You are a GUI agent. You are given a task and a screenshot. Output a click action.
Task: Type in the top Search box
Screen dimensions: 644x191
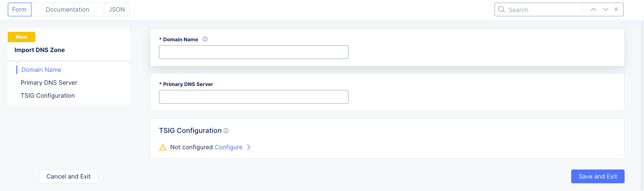(543, 9)
